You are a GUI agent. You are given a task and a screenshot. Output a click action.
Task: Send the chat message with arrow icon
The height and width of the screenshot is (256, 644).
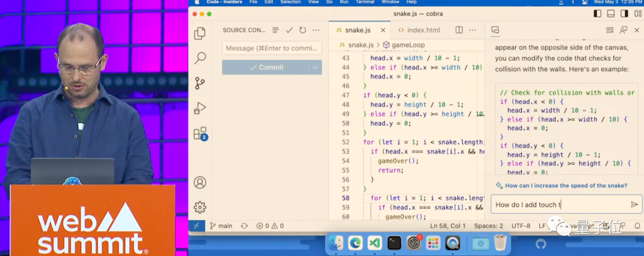(634, 205)
